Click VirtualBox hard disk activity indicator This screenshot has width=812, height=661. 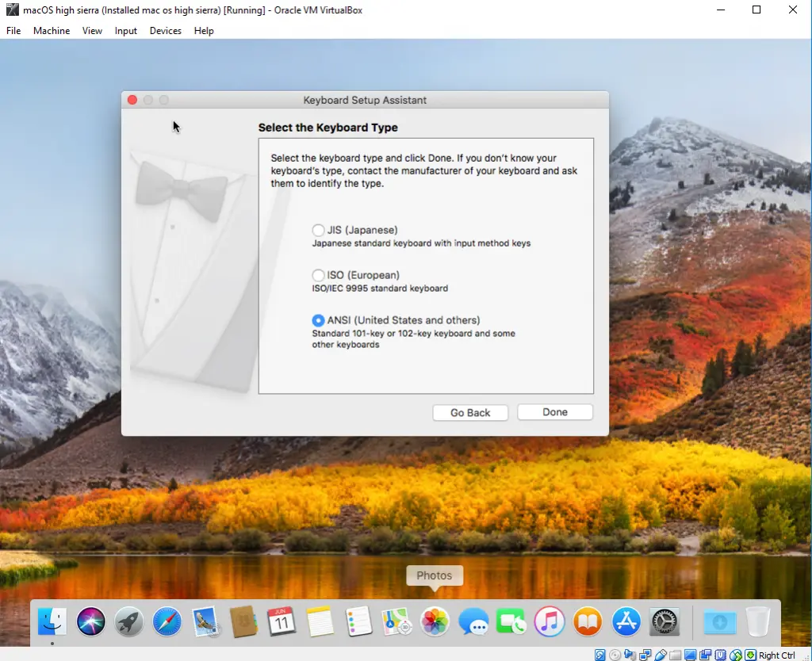[x=599, y=655]
